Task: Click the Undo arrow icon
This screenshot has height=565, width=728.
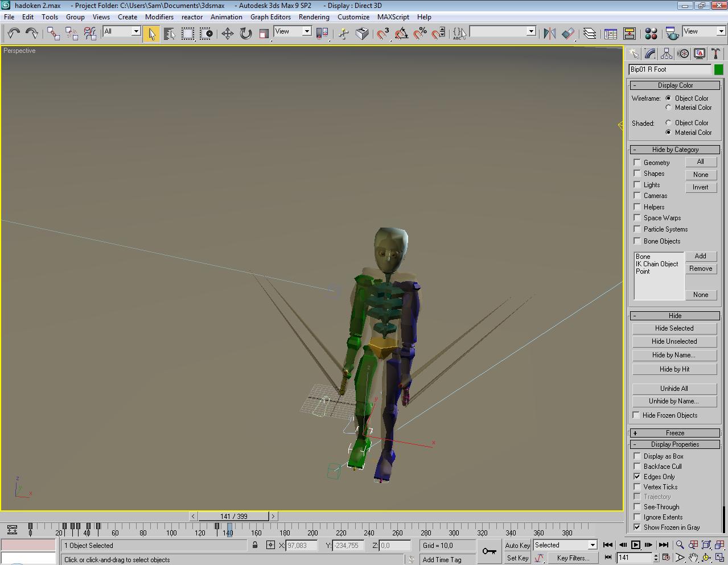Action: point(14,33)
